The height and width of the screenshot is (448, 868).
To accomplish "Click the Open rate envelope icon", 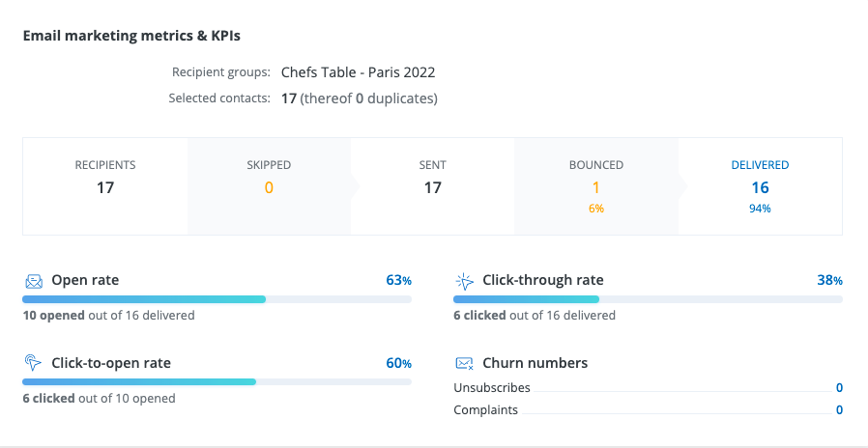I will click(34, 281).
